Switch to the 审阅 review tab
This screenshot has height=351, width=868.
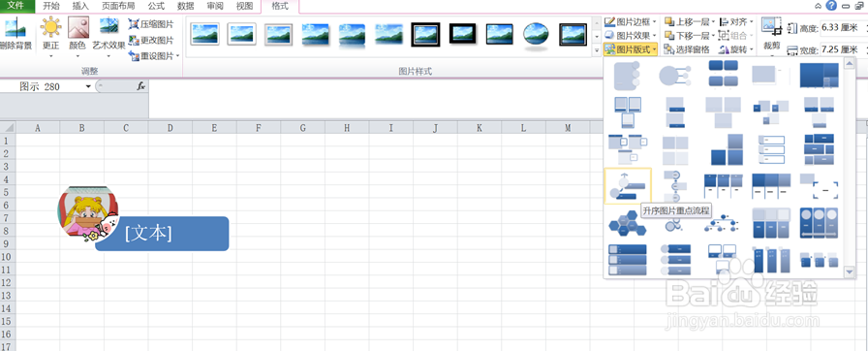click(x=215, y=7)
